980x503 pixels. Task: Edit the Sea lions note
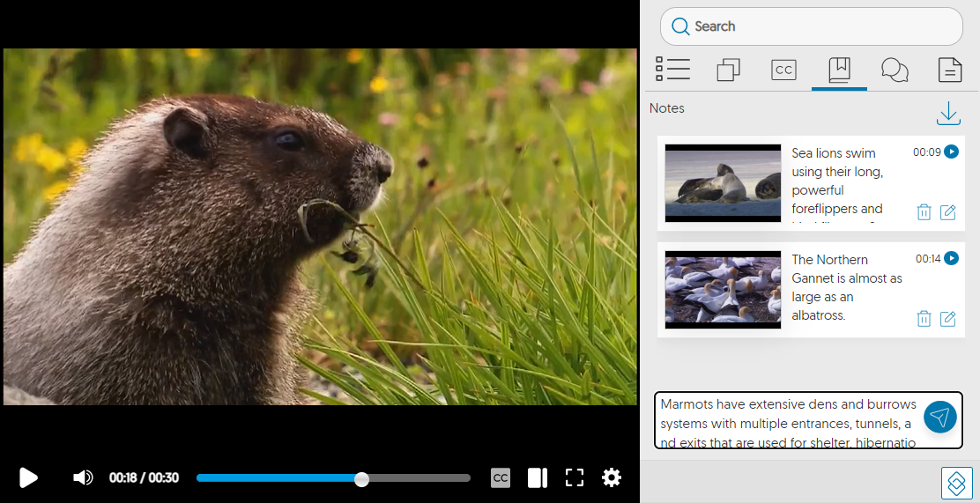[x=948, y=212]
